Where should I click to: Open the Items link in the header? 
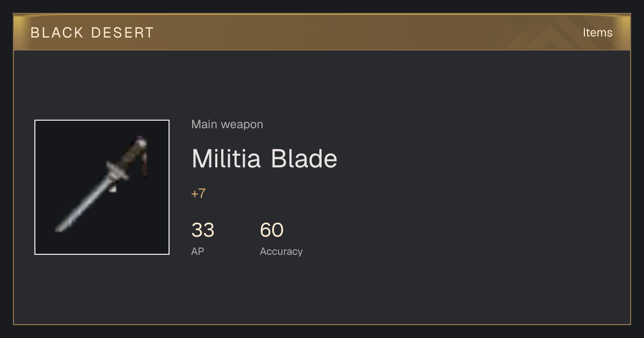pyautogui.click(x=597, y=33)
